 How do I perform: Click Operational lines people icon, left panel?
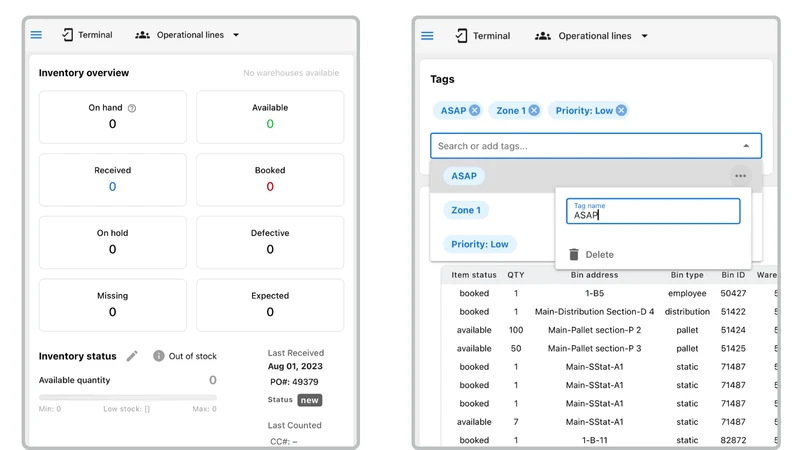[142, 35]
